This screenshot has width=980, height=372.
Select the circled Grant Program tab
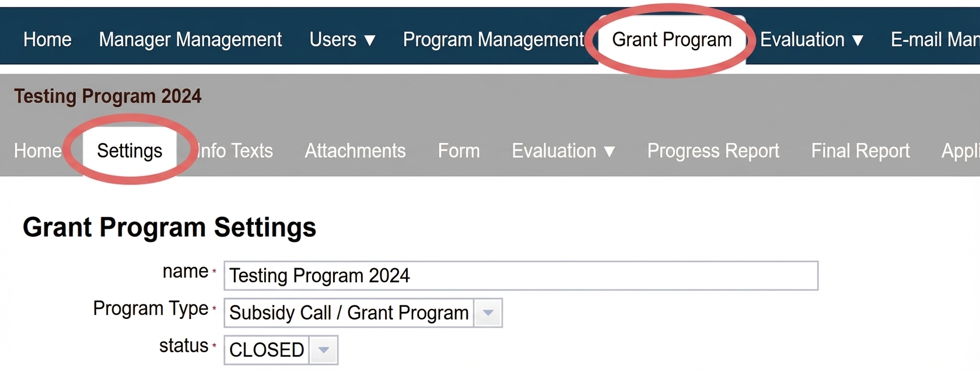click(672, 40)
